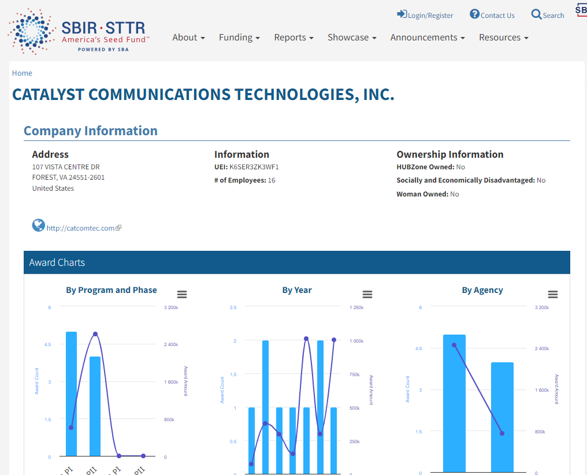The image size is (587, 475).
Task: Click the Search magnifier icon
Action: [536, 15]
